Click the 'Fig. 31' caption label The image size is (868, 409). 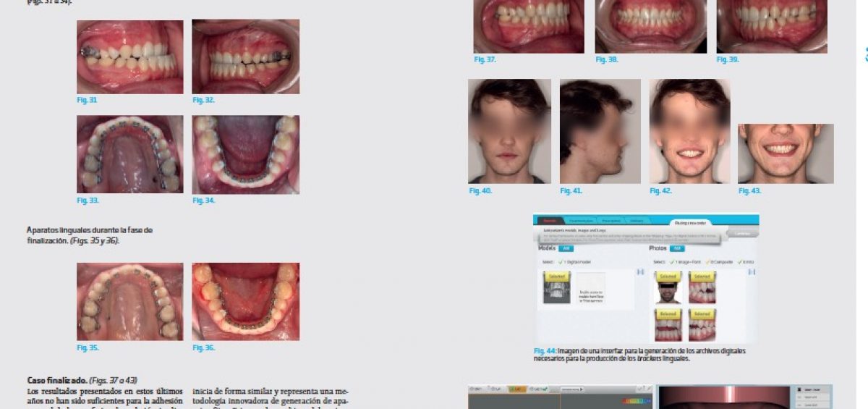87,100
